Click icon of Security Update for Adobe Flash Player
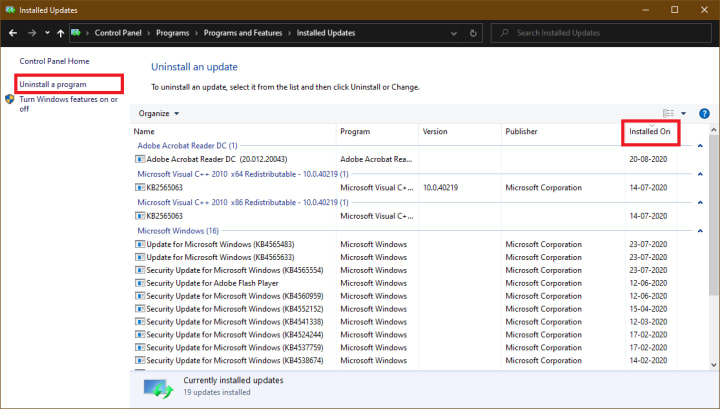 (140, 283)
